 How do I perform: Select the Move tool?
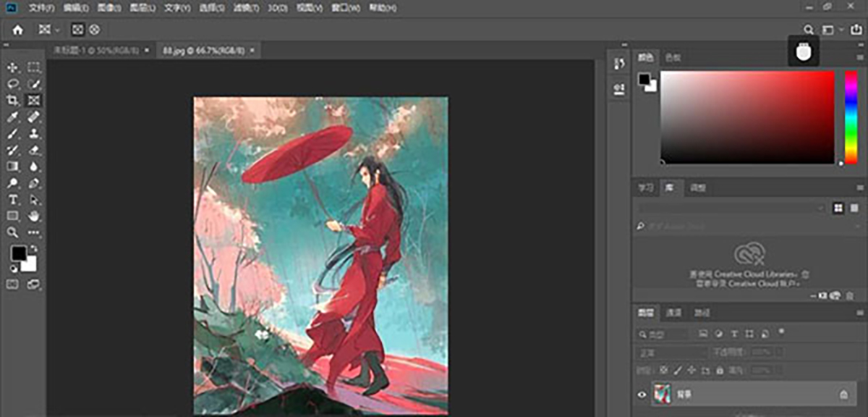click(x=12, y=67)
